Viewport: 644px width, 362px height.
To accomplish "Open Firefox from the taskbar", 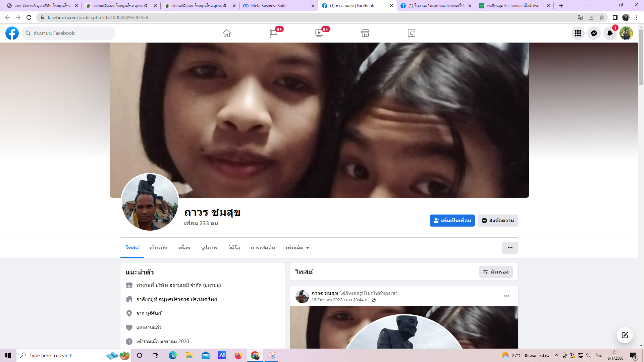I will click(x=238, y=355).
